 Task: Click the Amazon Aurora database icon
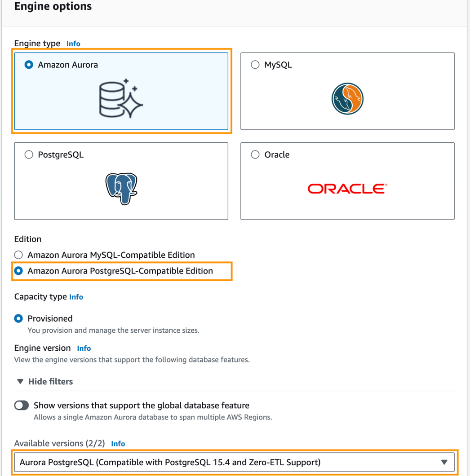click(121, 98)
